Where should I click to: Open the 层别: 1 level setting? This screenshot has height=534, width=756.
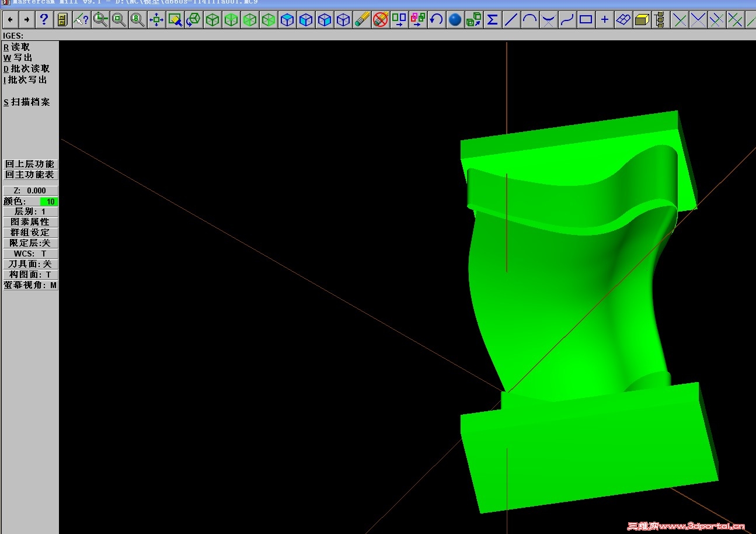(30, 211)
